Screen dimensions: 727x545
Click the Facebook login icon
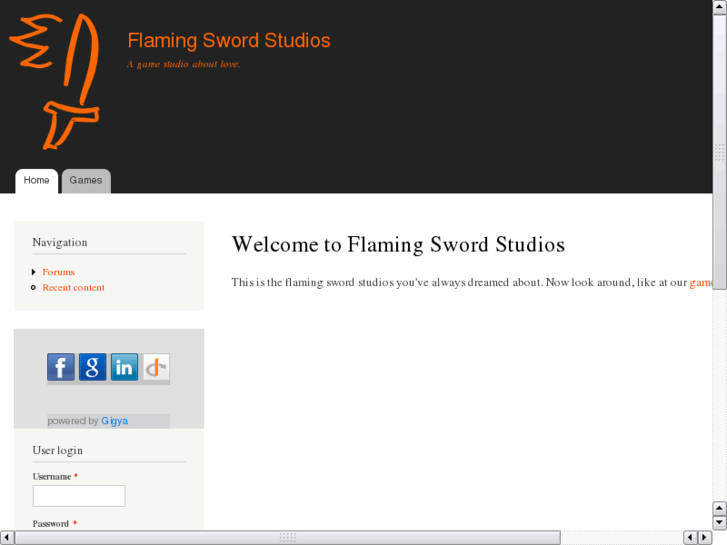click(x=60, y=367)
